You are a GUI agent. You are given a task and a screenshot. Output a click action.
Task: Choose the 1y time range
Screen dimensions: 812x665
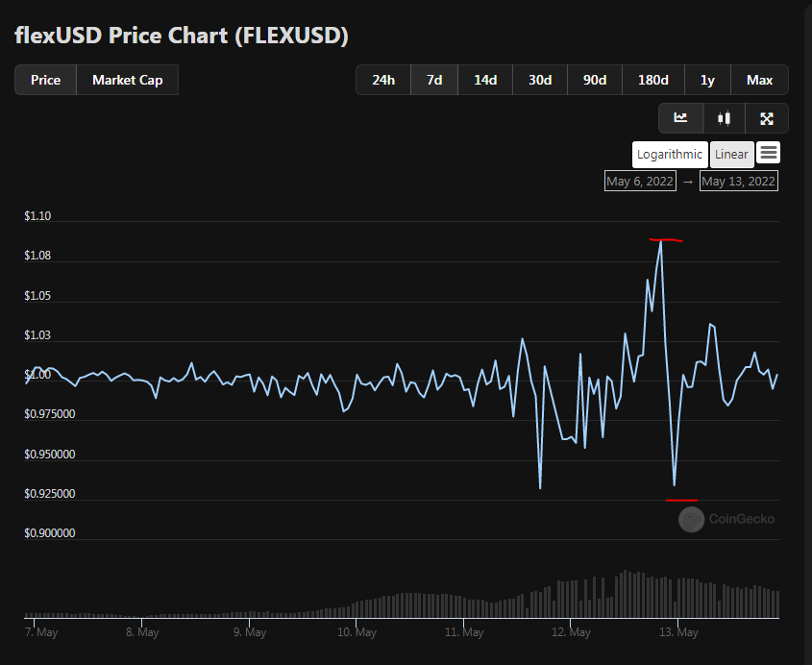707,80
